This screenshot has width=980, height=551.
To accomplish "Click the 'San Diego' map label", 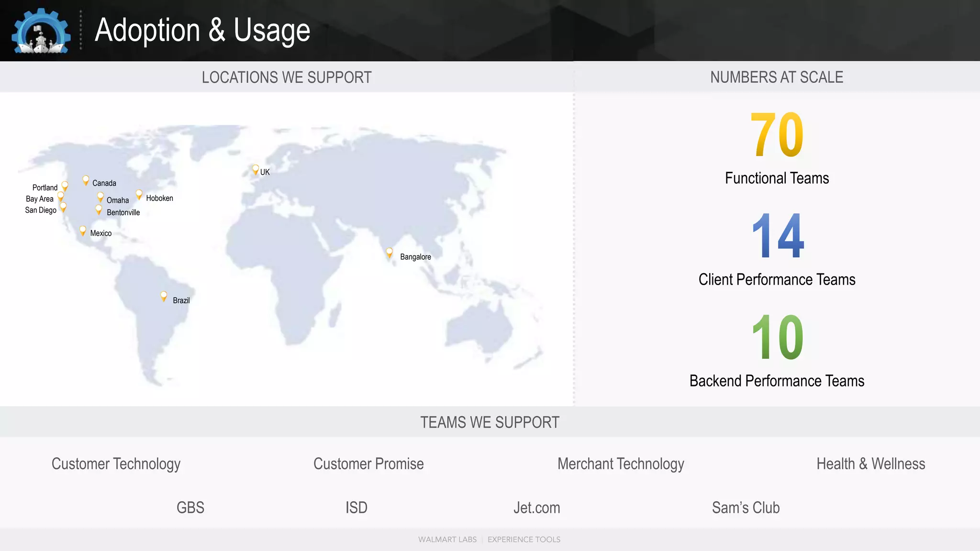I will click(41, 210).
